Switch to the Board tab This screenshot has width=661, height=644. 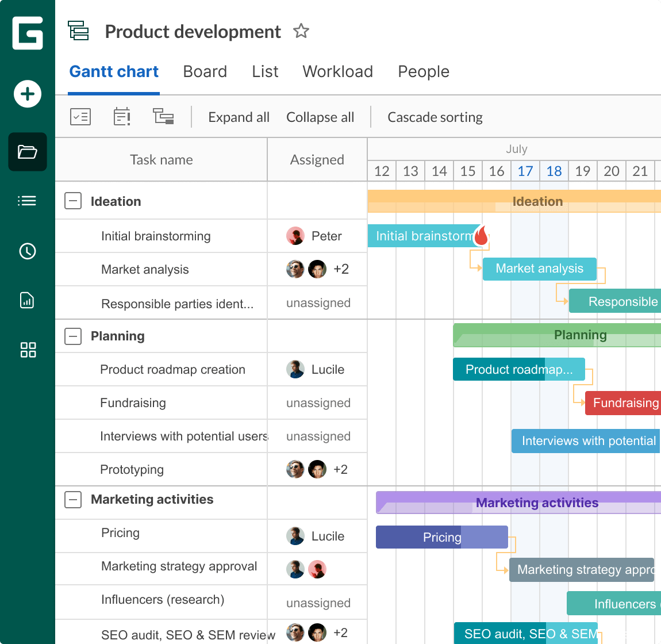point(205,71)
